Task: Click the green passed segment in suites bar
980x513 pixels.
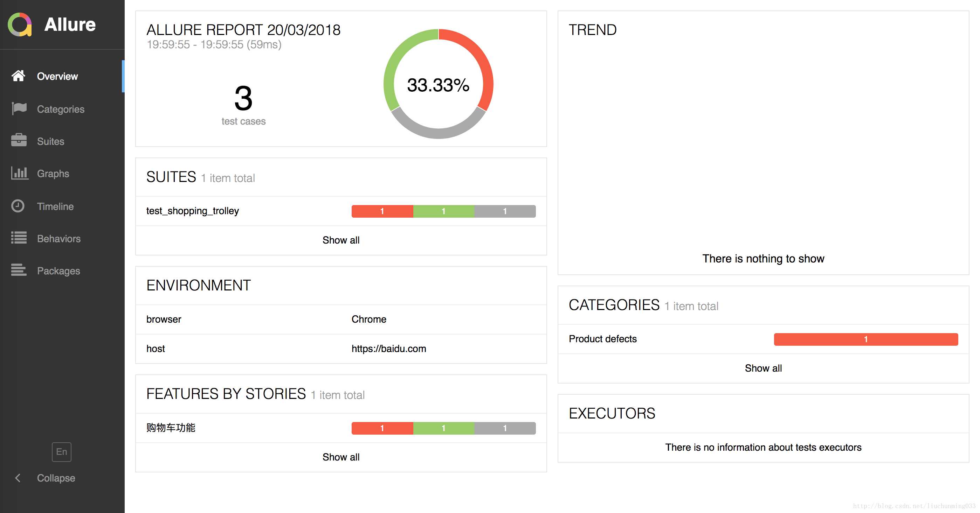Action: coord(443,211)
